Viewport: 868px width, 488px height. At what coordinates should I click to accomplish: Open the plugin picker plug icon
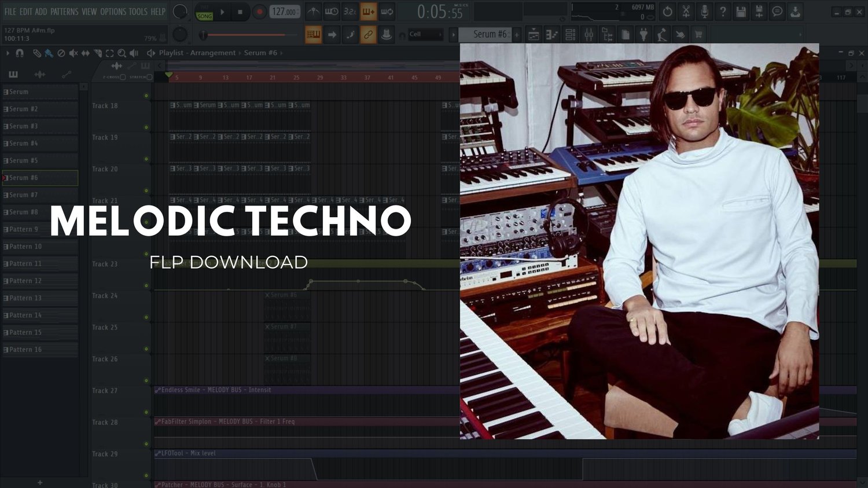(643, 35)
